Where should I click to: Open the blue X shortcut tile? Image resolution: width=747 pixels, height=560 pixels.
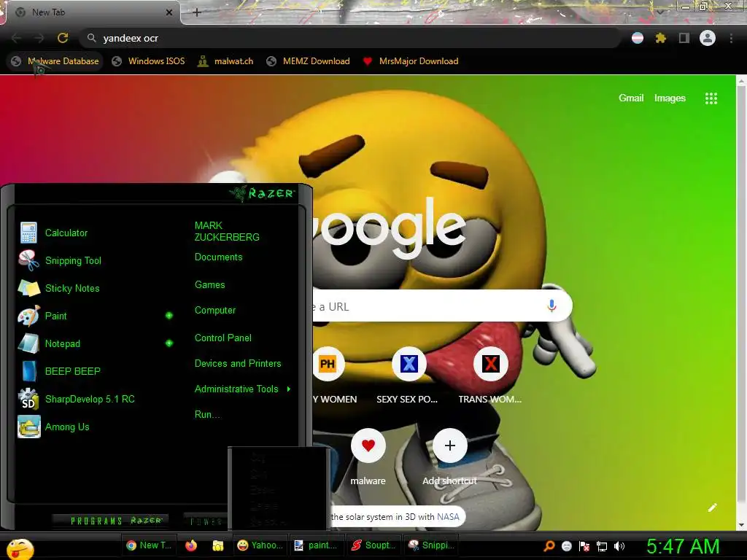[x=409, y=365]
